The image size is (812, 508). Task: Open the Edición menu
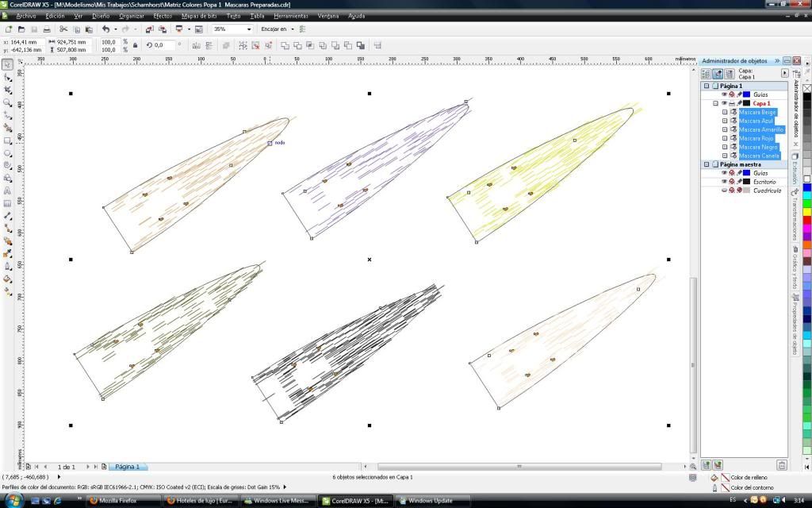tap(55, 16)
